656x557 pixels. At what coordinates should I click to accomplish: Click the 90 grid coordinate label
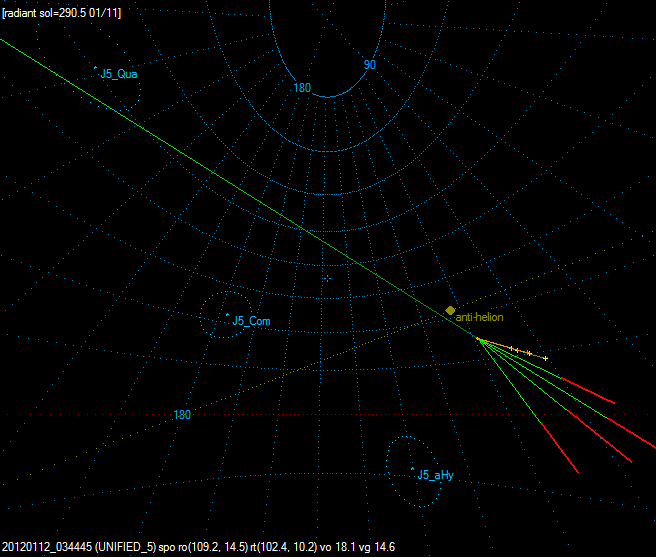tap(370, 65)
